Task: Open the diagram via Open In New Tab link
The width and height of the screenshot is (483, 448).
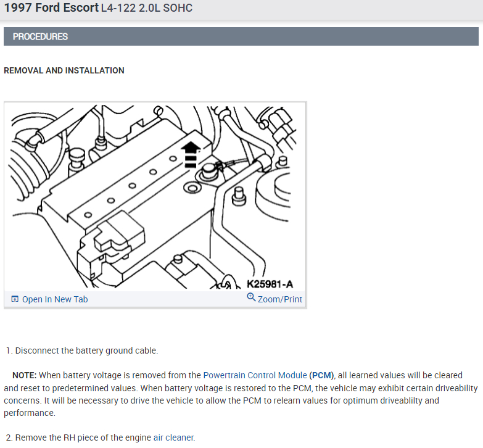Action: [55, 299]
